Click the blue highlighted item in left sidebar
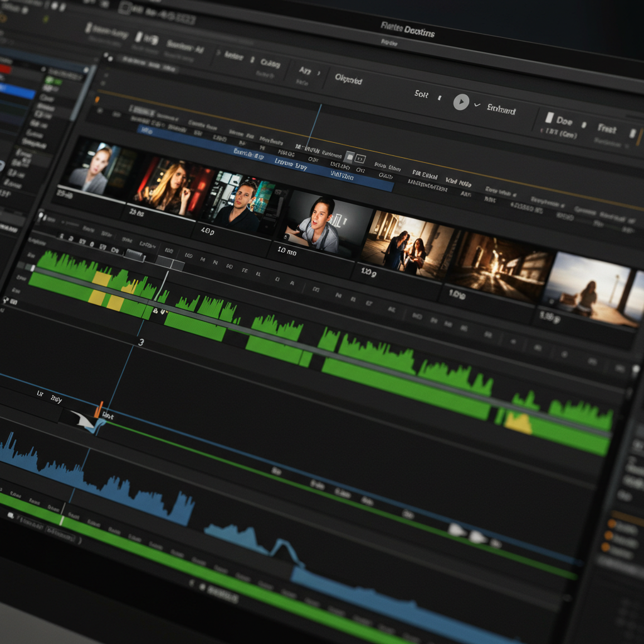This screenshot has height=644, width=644. (x=17, y=91)
